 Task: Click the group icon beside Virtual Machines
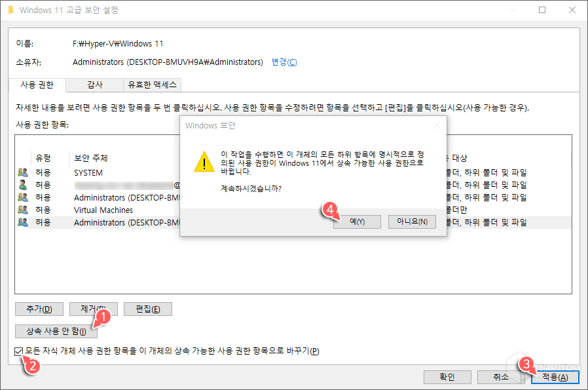pos(23,210)
